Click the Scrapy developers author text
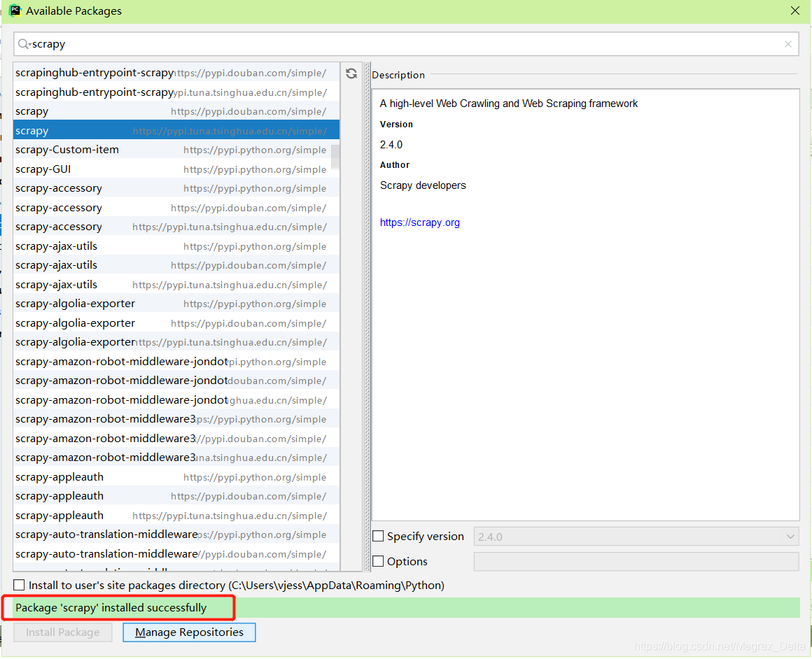Image resolution: width=812 pixels, height=659 pixels. [x=423, y=185]
